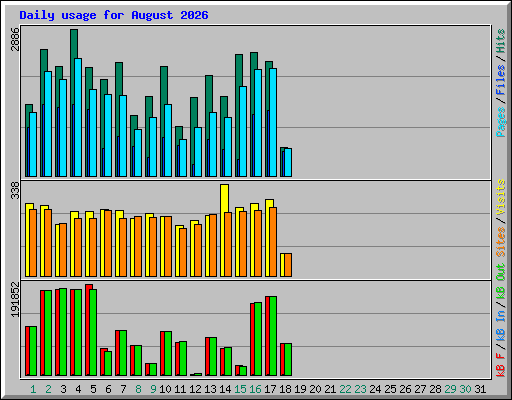This screenshot has width=512, height=400.
Task: Click day 29 on the x-axis
Action: pos(450,389)
